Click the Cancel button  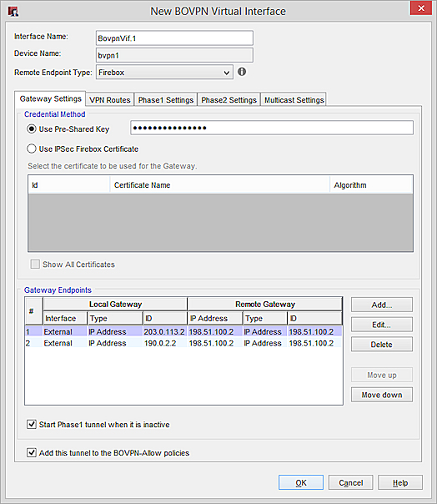pos(350,482)
